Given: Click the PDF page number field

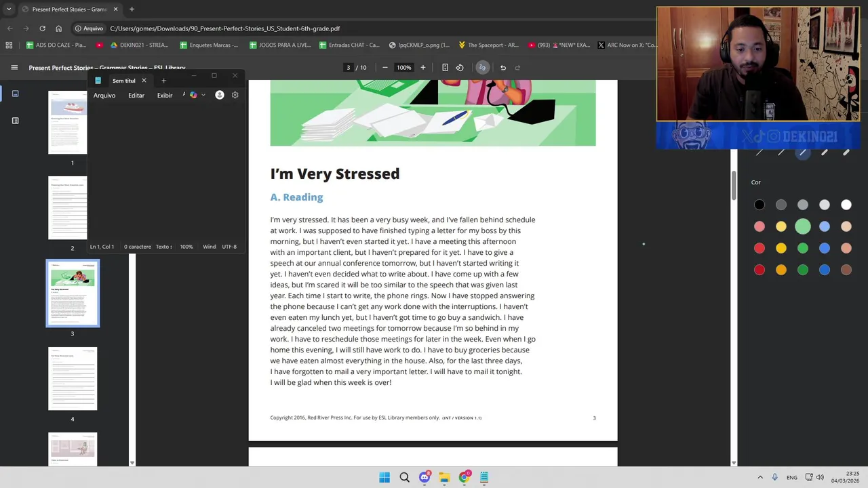Looking at the screenshot, I should [349, 67].
